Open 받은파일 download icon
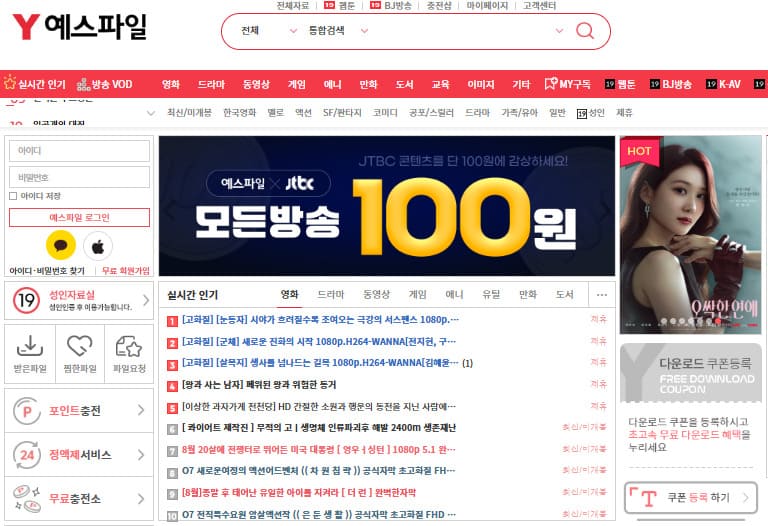 pos(30,346)
